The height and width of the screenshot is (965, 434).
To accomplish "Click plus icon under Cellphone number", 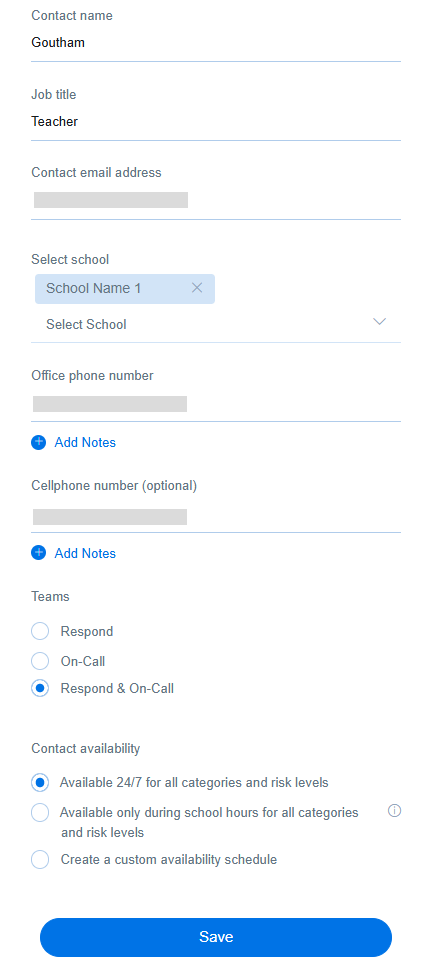I will pyautogui.click(x=38, y=553).
